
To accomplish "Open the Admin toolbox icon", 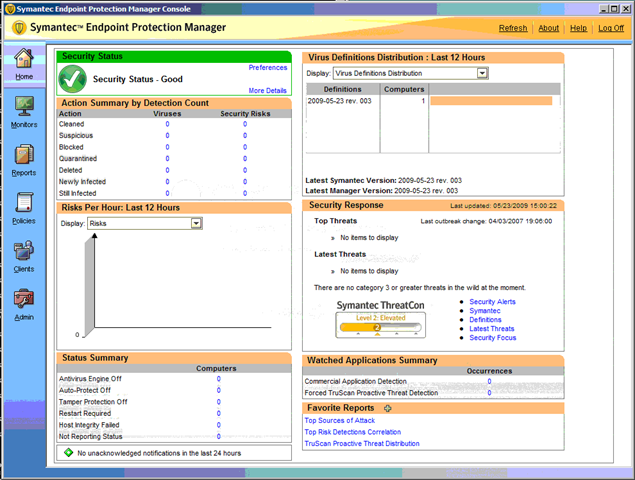I will 24,299.
